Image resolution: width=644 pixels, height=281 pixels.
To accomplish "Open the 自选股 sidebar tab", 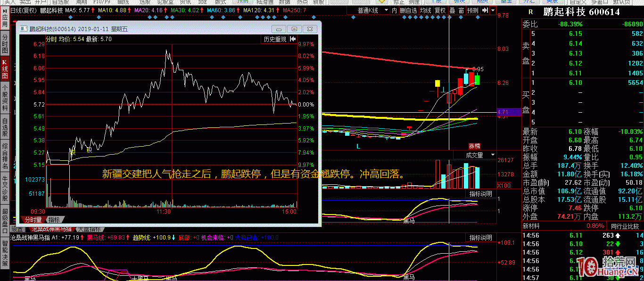I will [x=5, y=126].
